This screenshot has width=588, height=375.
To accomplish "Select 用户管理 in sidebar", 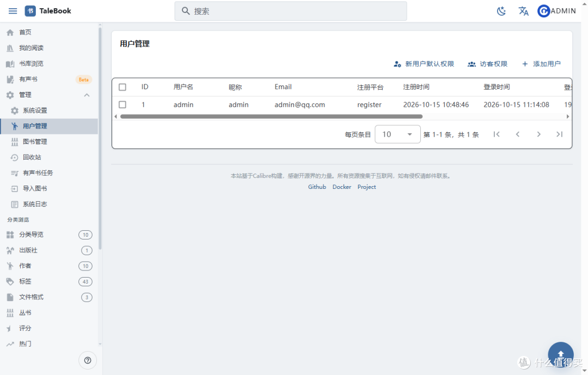I will pyautogui.click(x=49, y=126).
